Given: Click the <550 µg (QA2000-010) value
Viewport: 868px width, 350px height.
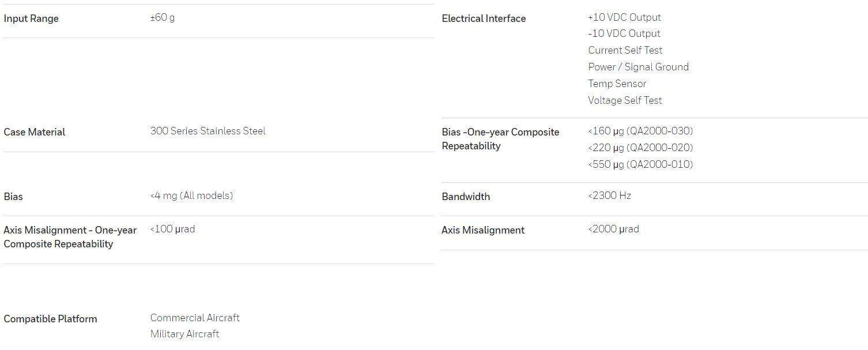Looking at the screenshot, I should click(641, 164).
